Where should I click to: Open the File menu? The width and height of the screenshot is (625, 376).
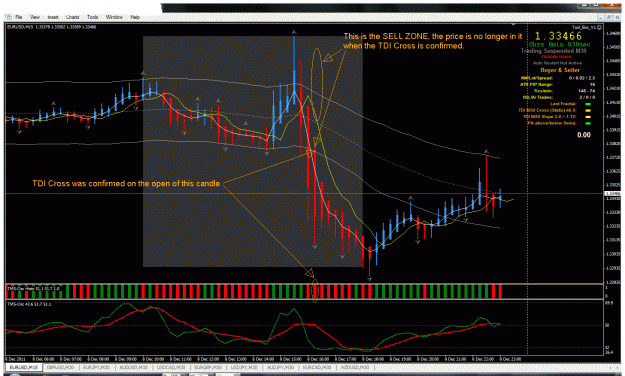[x=19, y=17]
